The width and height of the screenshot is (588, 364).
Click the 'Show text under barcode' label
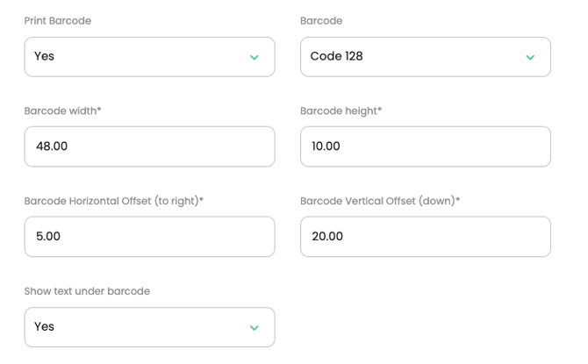(87, 291)
